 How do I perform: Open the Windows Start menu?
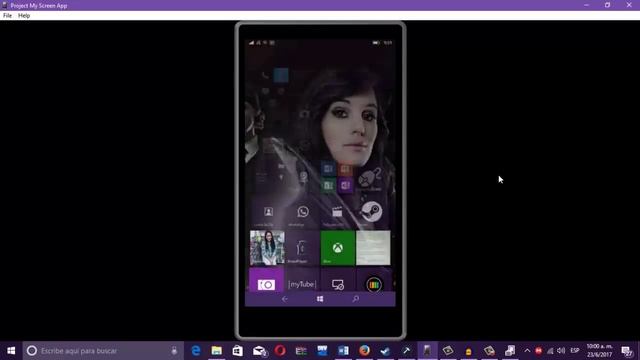(11, 351)
